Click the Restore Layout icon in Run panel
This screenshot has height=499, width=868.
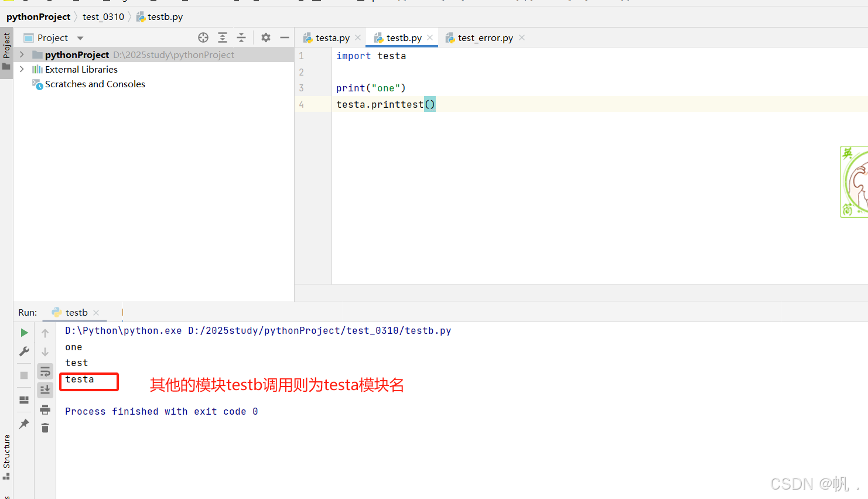pos(24,400)
